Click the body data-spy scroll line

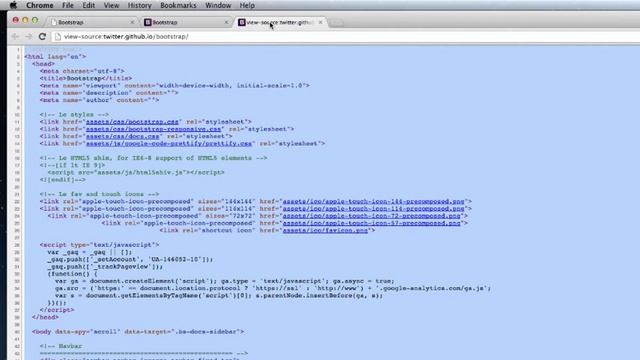click(x=138, y=332)
